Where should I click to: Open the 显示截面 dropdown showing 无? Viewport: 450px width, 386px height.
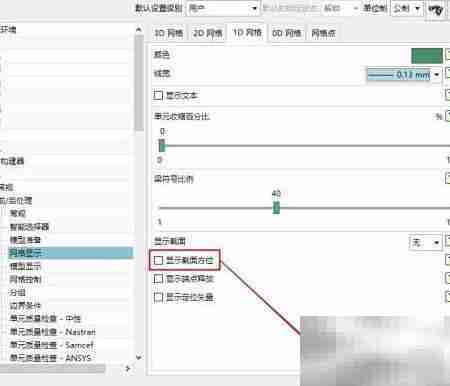tap(425, 242)
